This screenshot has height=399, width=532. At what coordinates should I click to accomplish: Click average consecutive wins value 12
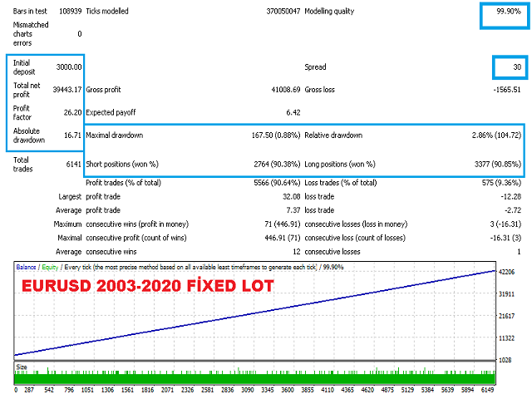pos(297,252)
